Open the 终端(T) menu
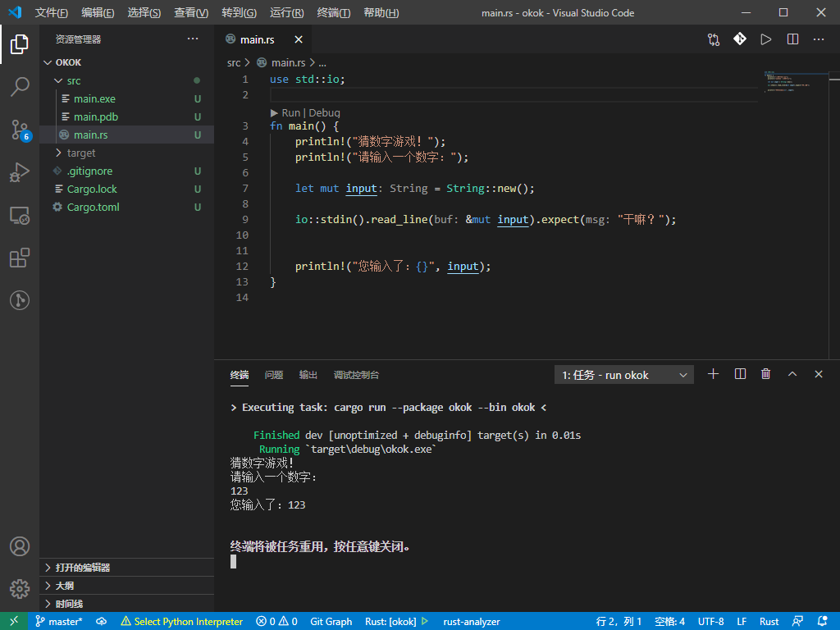 334,12
